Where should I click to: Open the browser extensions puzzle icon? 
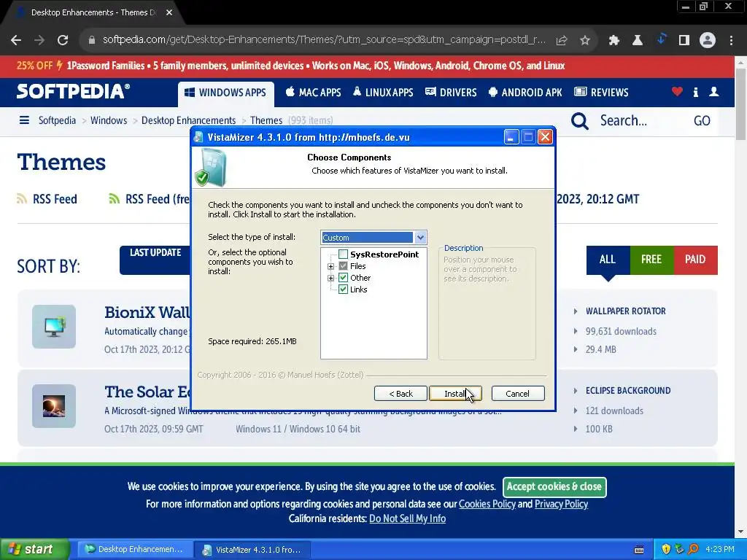(614, 40)
